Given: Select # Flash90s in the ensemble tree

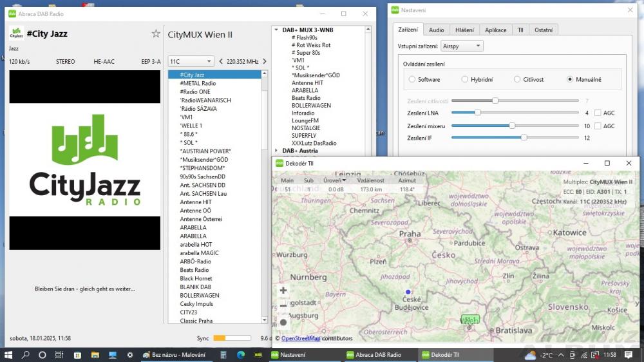Looking at the screenshot, I should point(305,37).
